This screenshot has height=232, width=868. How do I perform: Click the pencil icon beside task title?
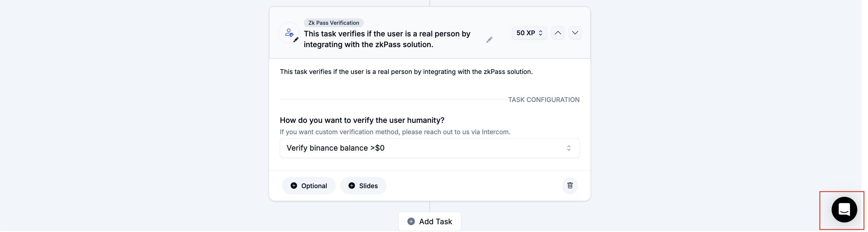click(489, 40)
